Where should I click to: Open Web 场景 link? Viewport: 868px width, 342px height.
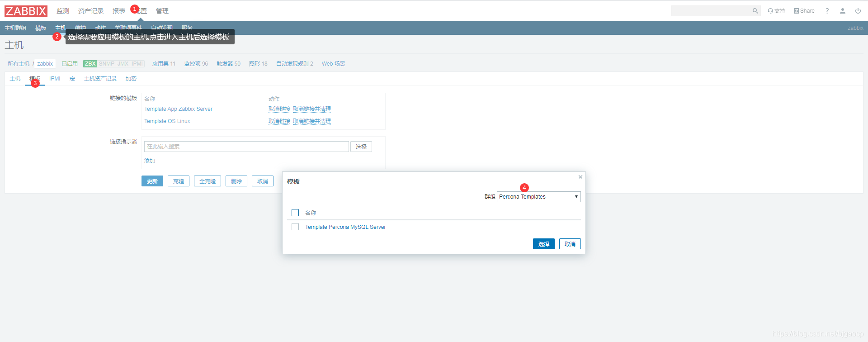[x=334, y=64]
